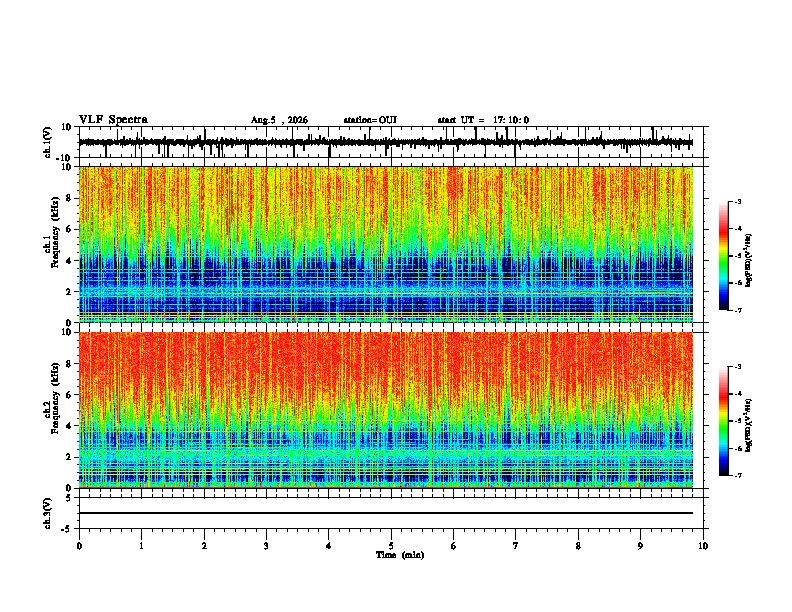Click the "-7" label on ch.2 color bar
This screenshot has width=792, height=612.
[738, 476]
